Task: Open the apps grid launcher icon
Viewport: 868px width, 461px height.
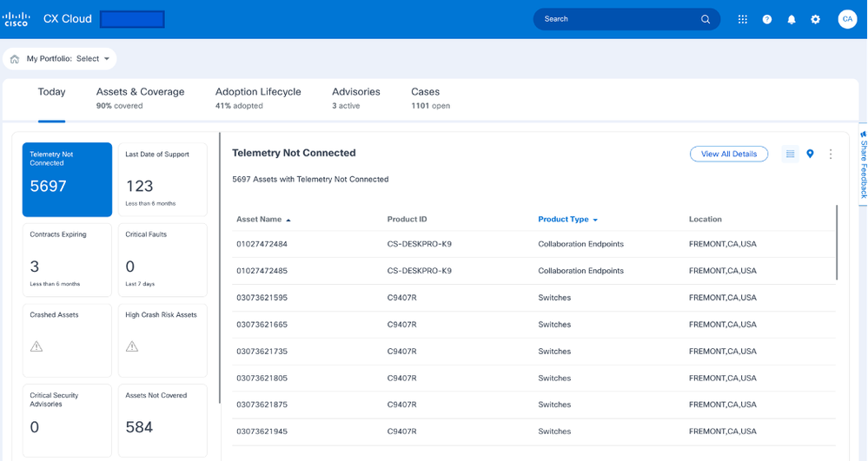Action: pyautogui.click(x=742, y=19)
